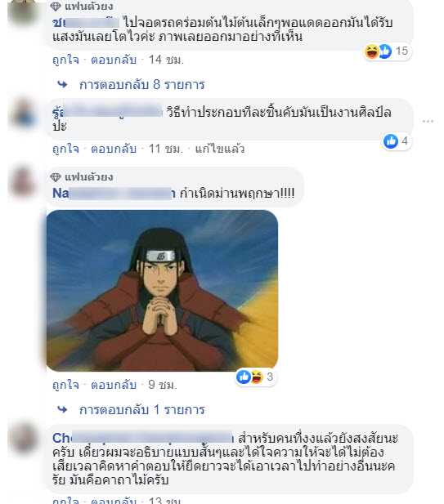Click the thumbs-up icon showing 4 likes
Image resolution: width=444 pixels, height=504 pixels.
tap(391, 141)
